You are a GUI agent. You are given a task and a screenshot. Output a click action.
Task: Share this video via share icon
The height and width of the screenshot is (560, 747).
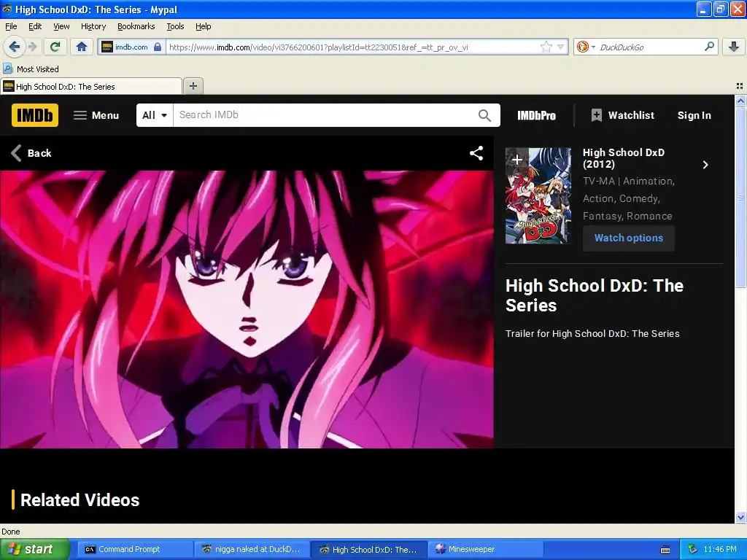(x=476, y=153)
